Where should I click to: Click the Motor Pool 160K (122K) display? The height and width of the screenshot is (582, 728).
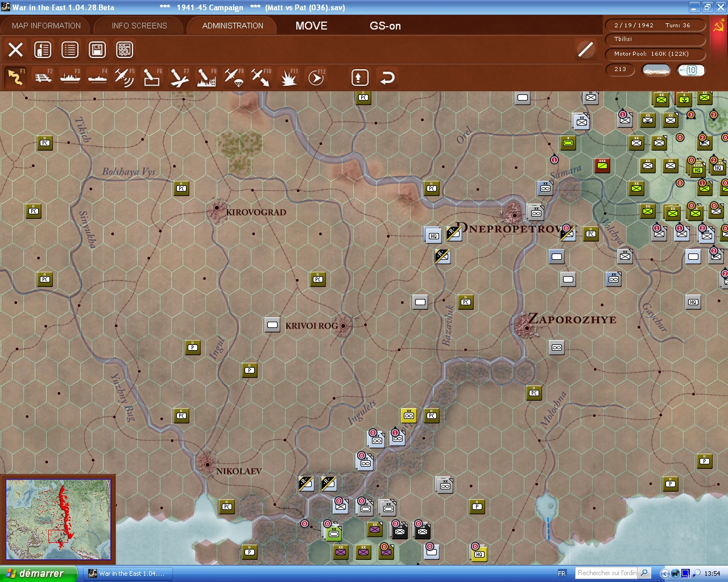(x=655, y=54)
